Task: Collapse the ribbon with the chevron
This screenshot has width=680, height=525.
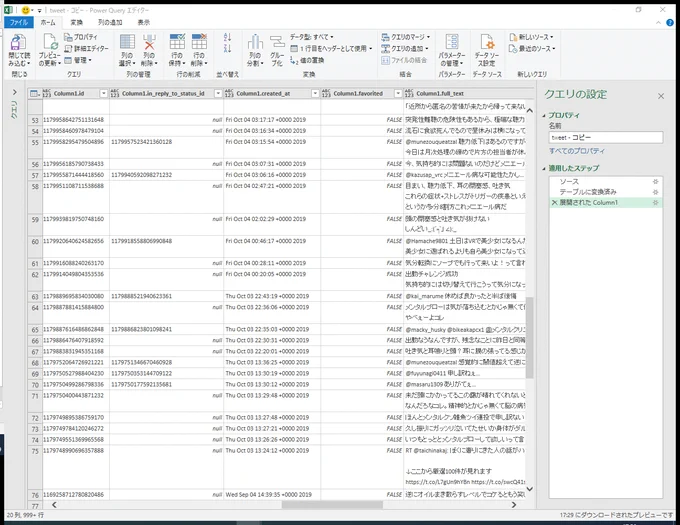Action: (x=658, y=23)
